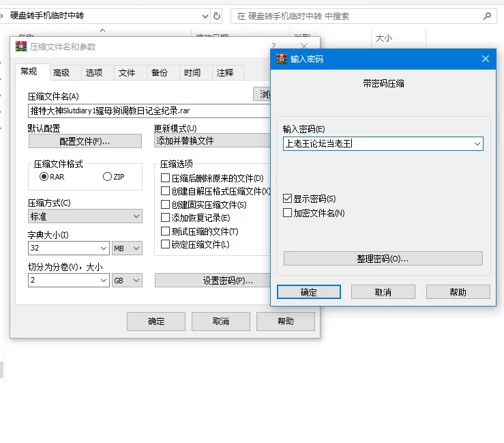Click the Explorer search box

[x=364, y=16]
